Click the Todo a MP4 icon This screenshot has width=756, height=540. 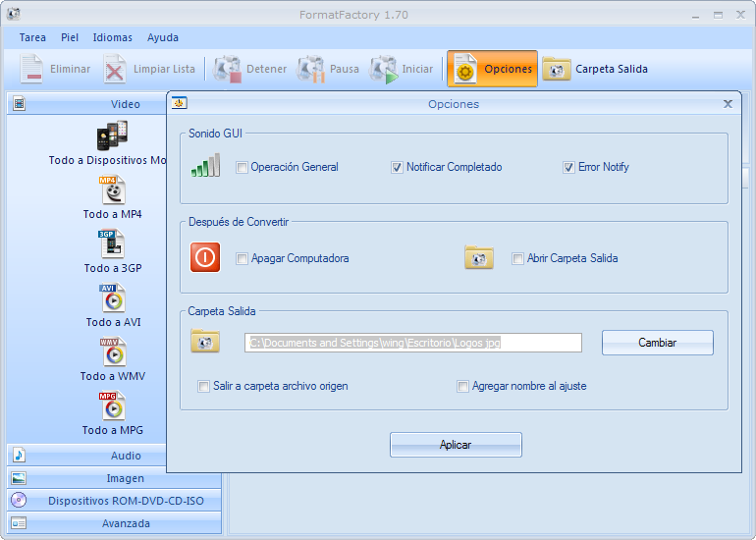113,190
